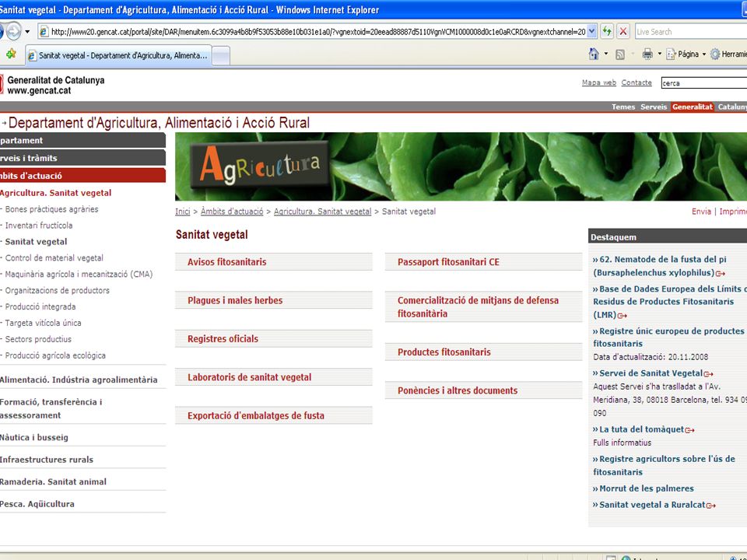747x560 pixels.
Task: Open the Mapa web link
Action: [599, 82]
